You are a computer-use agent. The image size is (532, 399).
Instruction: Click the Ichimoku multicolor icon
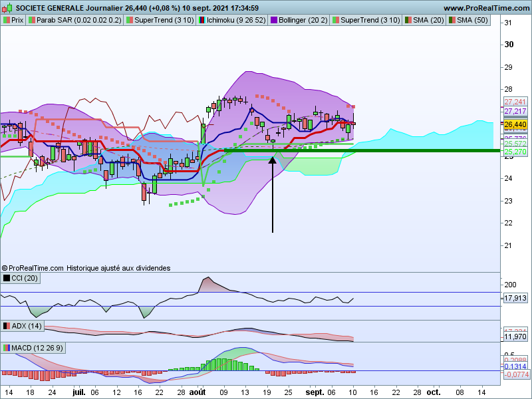202,20
